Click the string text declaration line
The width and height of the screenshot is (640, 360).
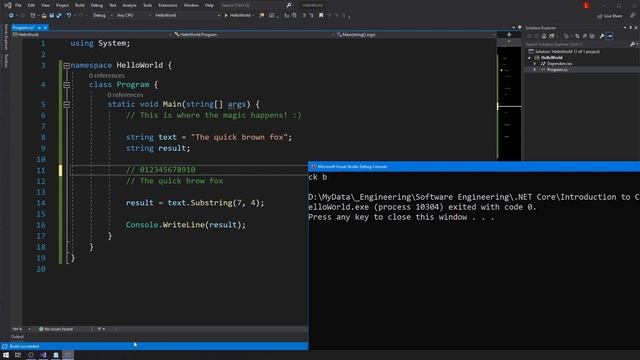[209, 137]
